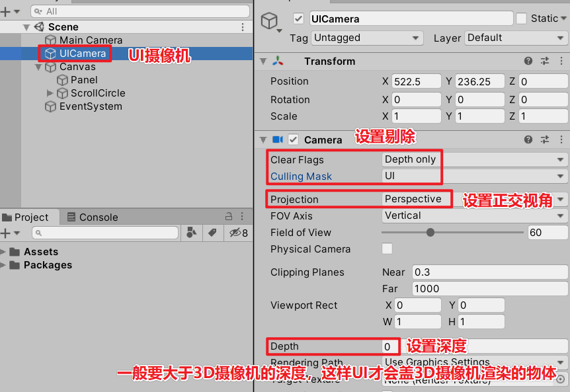Open the Camera presets icon

545,139
